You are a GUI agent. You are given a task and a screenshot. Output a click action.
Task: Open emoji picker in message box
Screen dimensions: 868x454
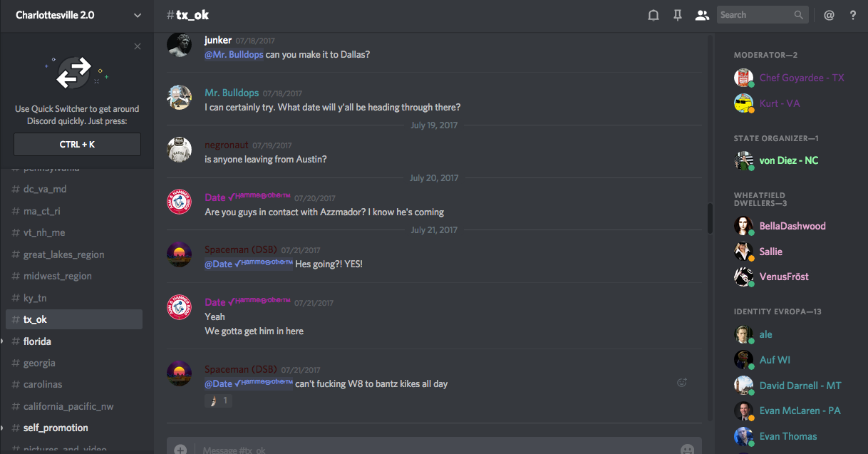point(687,450)
